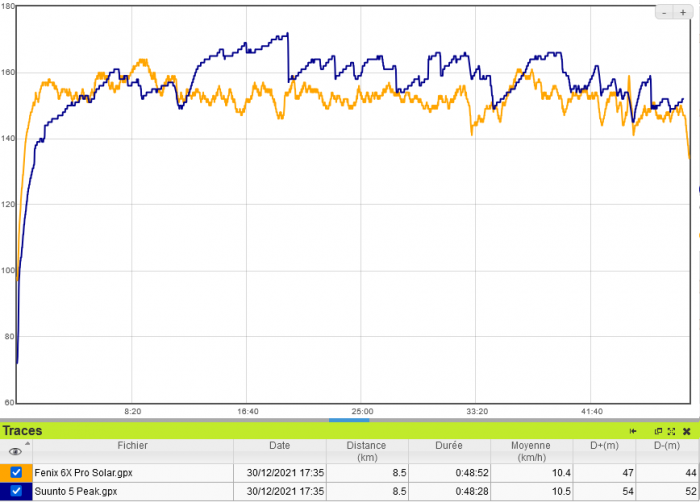Click the eye visibility column header icon
Image resolution: width=700 pixels, height=502 pixels.
[14, 452]
